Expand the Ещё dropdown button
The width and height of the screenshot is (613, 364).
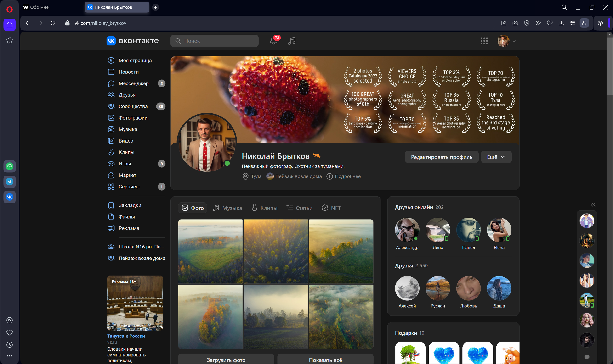tap(496, 157)
